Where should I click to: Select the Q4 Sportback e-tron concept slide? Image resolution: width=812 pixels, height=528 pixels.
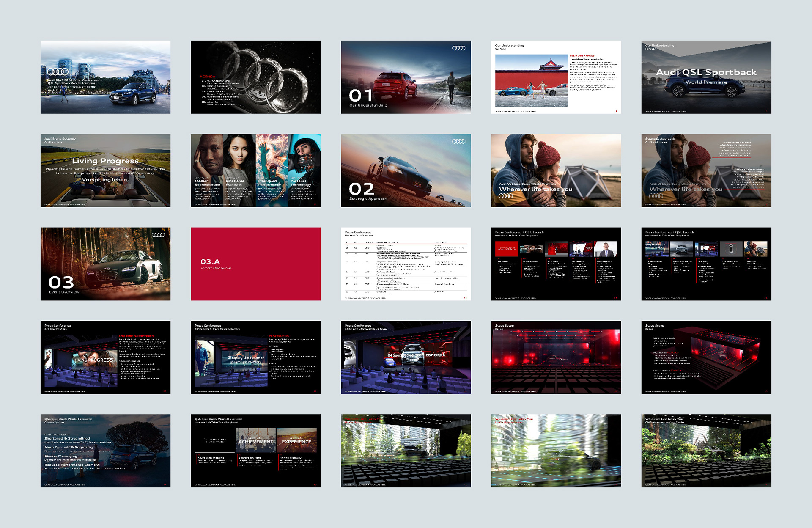pyautogui.click(x=406, y=357)
